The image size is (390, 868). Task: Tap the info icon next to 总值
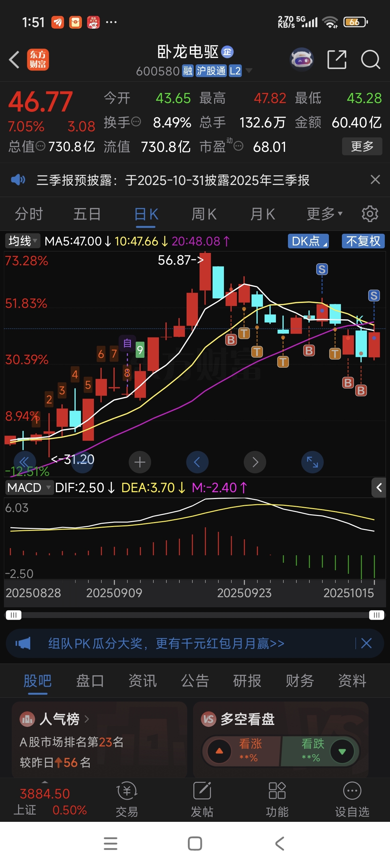(40, 146)
